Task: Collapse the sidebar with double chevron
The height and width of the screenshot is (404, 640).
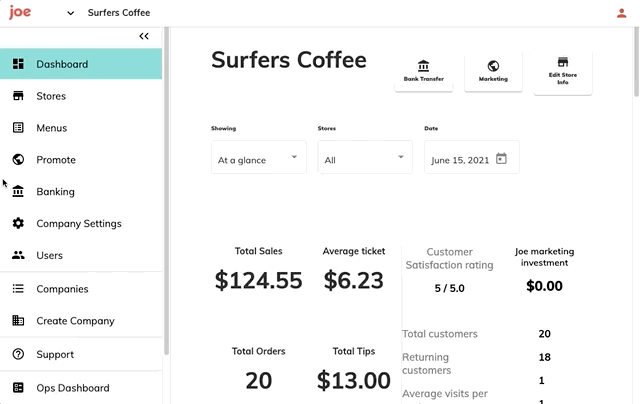Action: 144,36
